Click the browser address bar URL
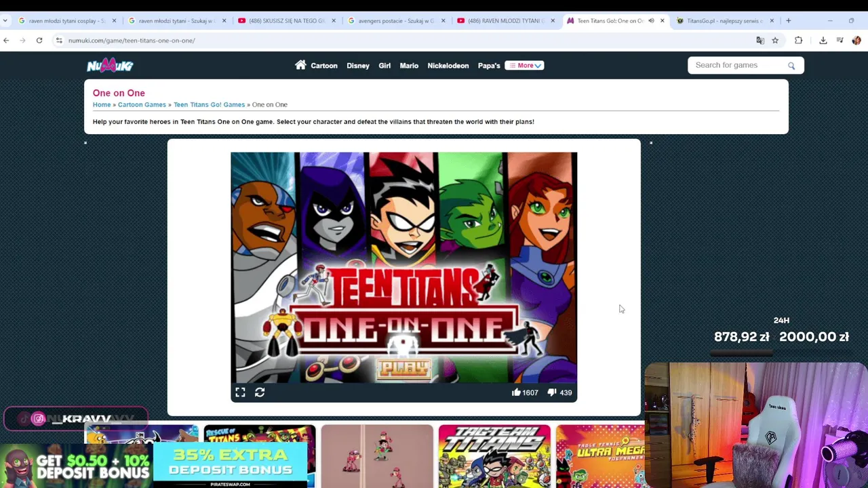 [132, 41]
